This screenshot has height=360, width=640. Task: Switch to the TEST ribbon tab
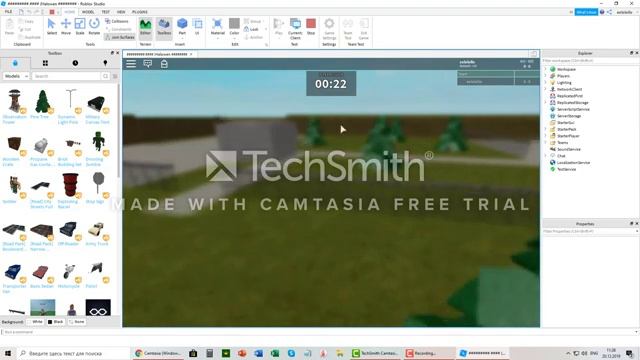coord(106,12)
